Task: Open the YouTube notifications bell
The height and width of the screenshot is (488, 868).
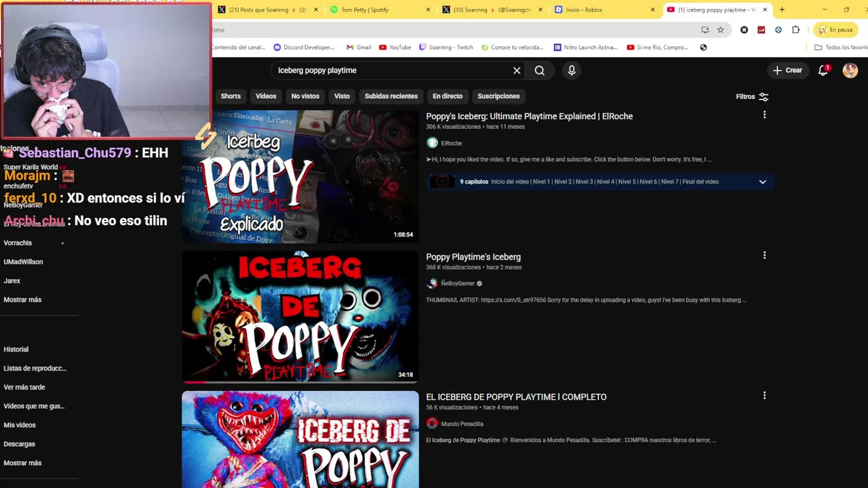Action: pyautogui.click(x=823, y=70)
